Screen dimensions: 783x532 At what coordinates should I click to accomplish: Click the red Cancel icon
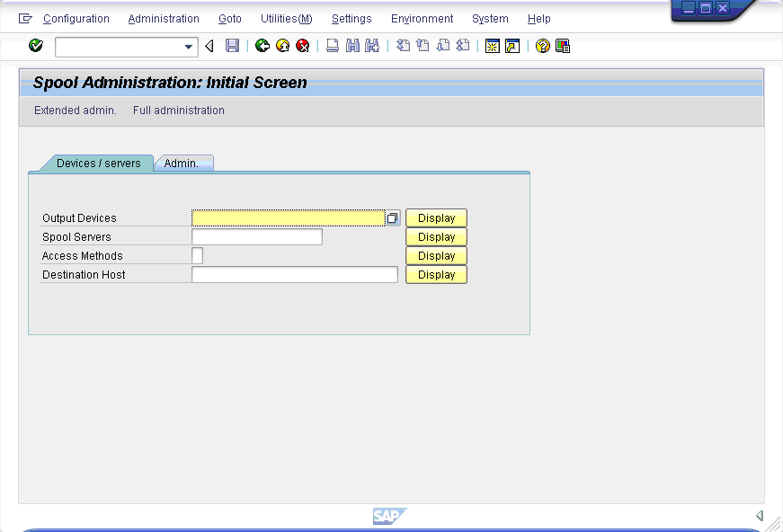(303, 46)
